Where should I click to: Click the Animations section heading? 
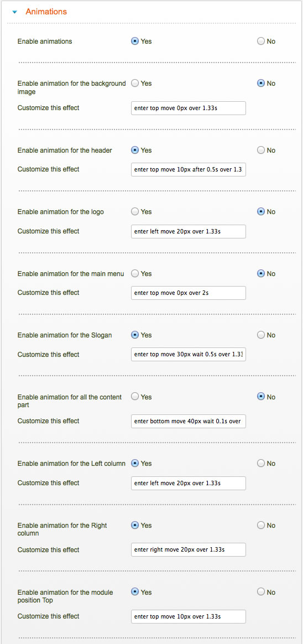point(46,12)
